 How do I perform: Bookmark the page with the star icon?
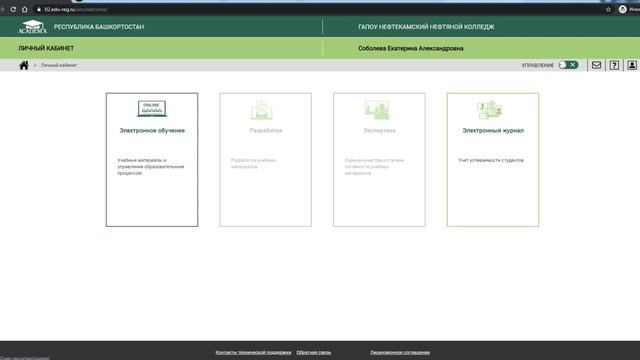[x=608, y=9]
